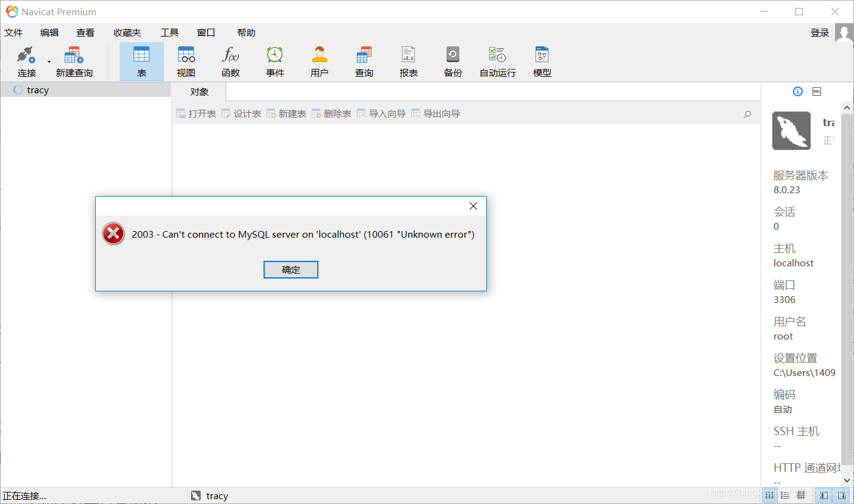Click the server version value 8.0.23
854x504 pixels.
[787, 190]
